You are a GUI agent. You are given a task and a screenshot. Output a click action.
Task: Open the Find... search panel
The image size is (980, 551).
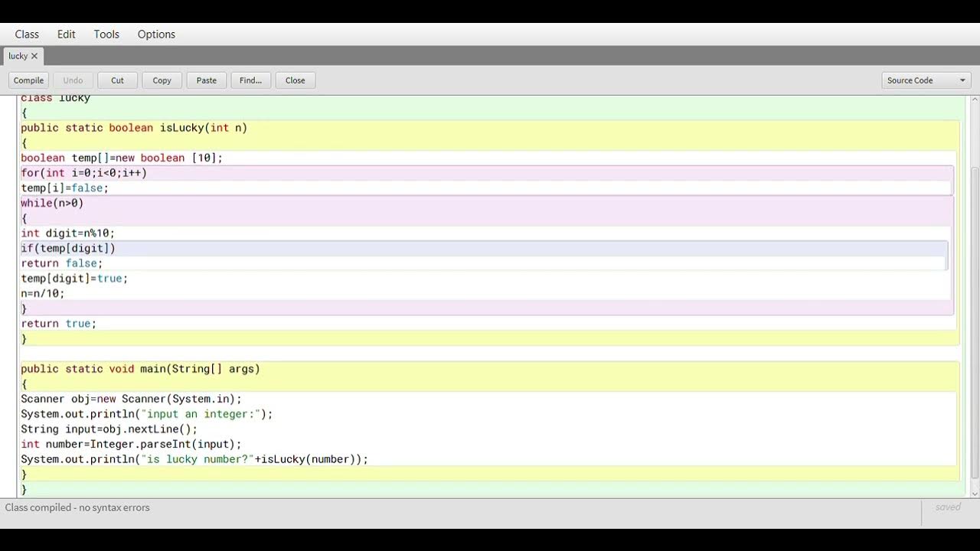point(250,80)
